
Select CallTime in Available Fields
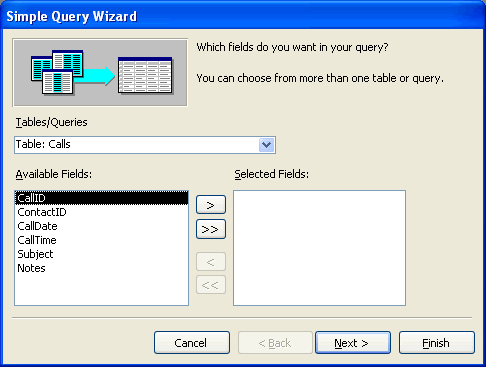point(101,240)
